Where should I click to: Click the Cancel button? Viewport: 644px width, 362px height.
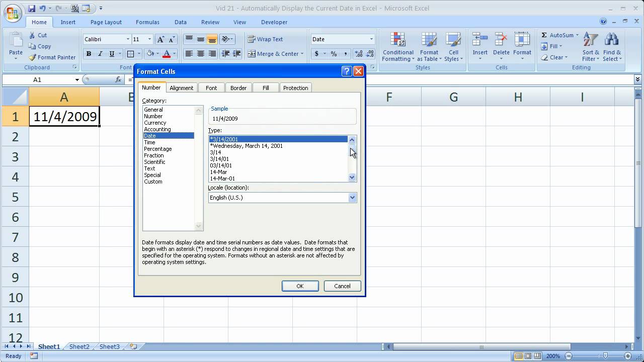pos(342,286)
